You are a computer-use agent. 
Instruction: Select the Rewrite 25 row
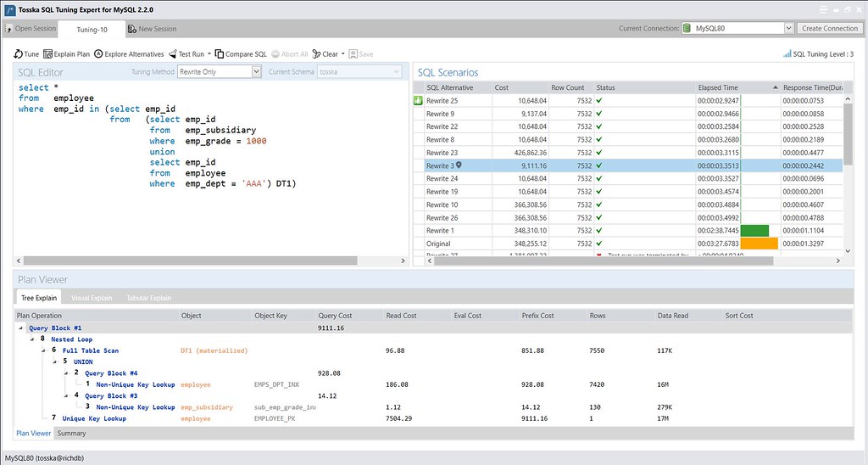[628, 100]
